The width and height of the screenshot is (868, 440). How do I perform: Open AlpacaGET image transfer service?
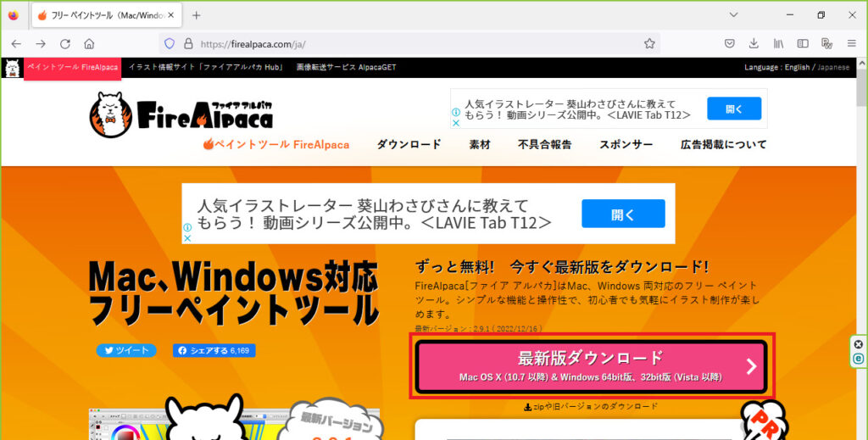pos(346,68)
